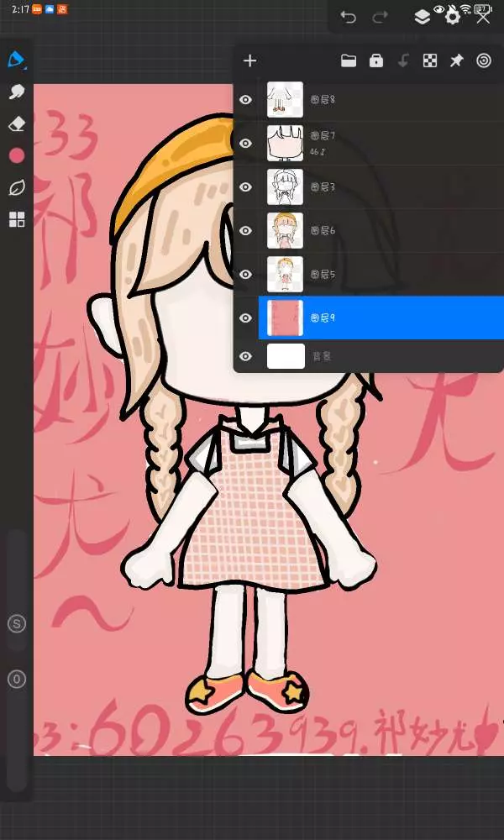Image resolution: width=504 pixels, height=840 pixels.
Task: Hide the 背景 background layer
Action: click(245, 356)
